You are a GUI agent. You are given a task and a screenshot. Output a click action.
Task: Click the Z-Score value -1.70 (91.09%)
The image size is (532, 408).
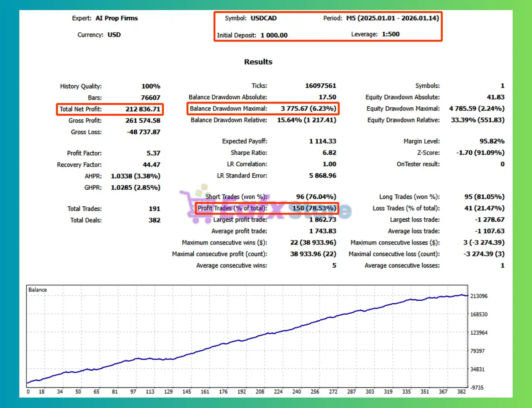(x=480, y=153)
